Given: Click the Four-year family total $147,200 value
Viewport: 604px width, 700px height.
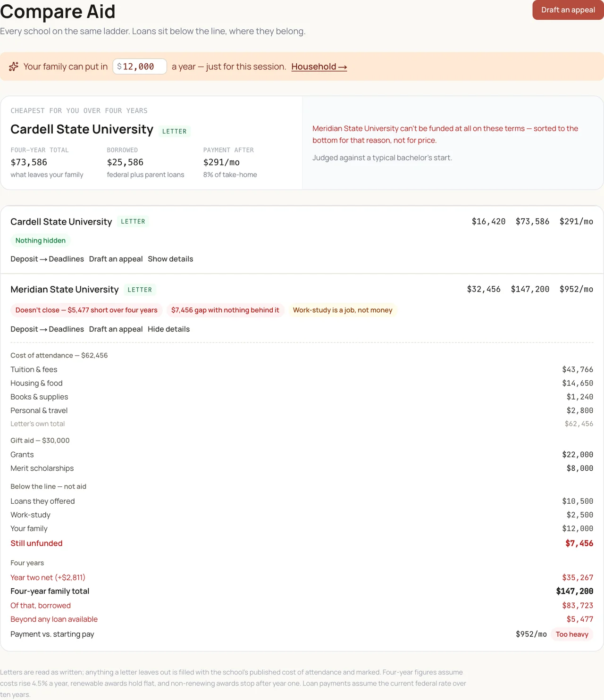Looking at the screenshot, I should (x=575, y=591).
